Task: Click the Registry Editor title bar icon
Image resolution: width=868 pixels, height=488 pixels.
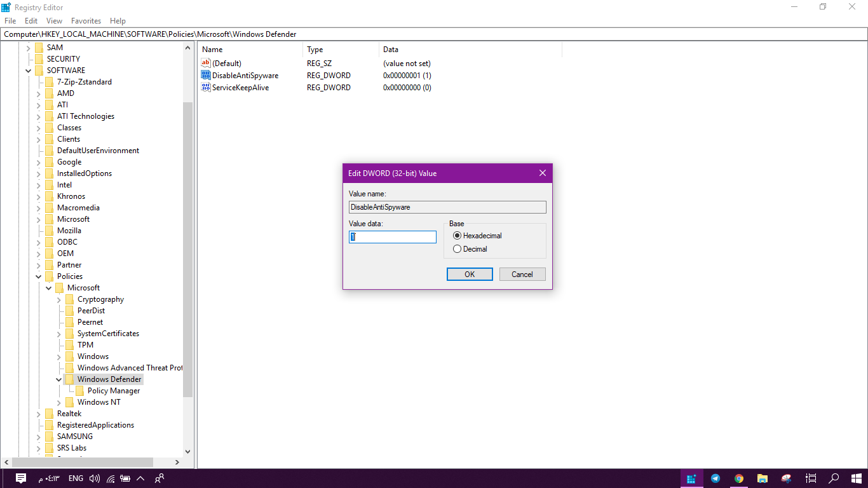Action: point(6,7)
